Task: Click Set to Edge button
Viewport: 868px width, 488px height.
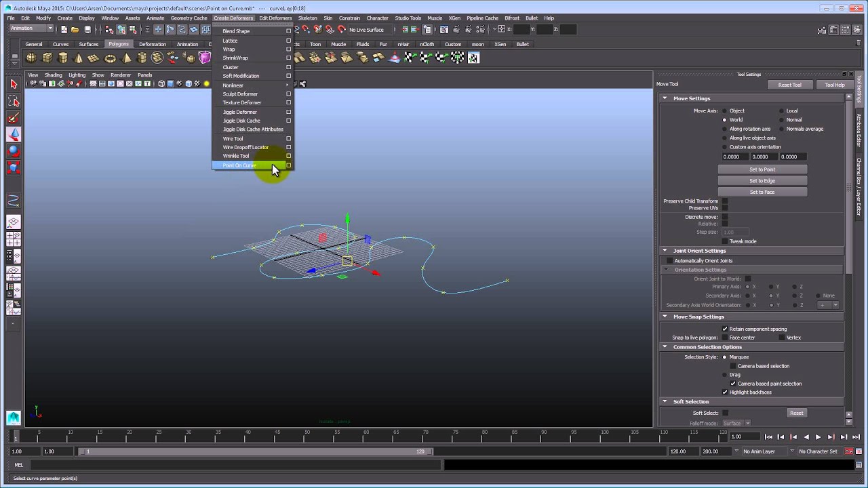Action: tap(762, 181)
